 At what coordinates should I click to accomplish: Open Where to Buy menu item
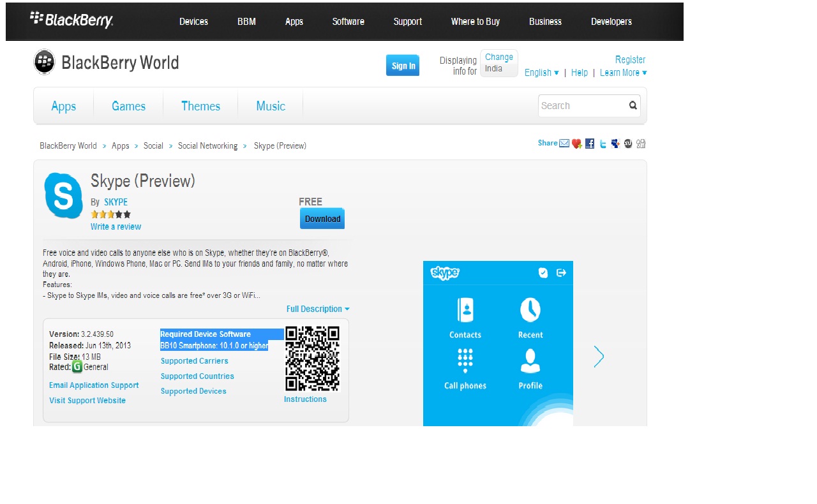click(x=476, y=22)
